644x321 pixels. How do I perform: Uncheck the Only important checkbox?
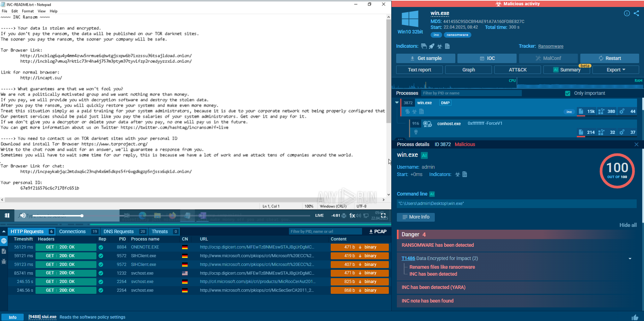568,93
